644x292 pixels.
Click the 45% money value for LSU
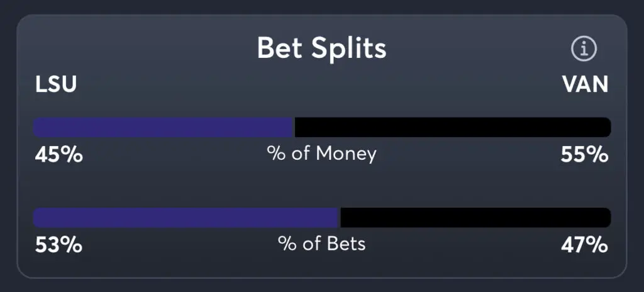coord(58,154)
